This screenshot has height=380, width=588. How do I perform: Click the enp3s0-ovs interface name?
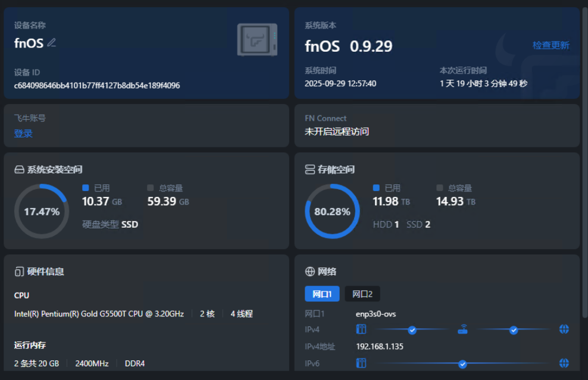(376, 314)
